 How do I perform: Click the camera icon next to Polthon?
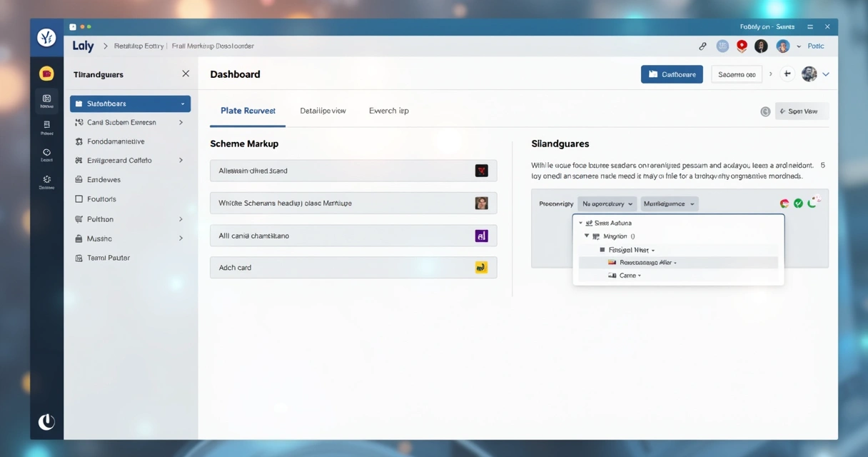(x=79, y=219)
